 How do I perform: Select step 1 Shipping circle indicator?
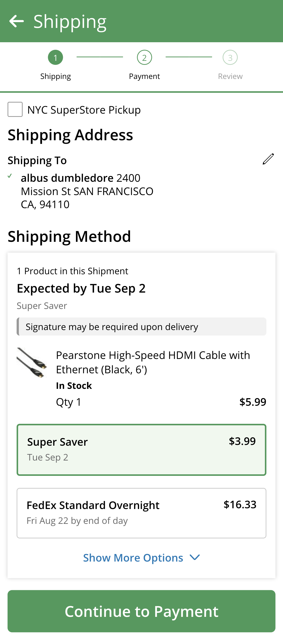click(56, 57)
